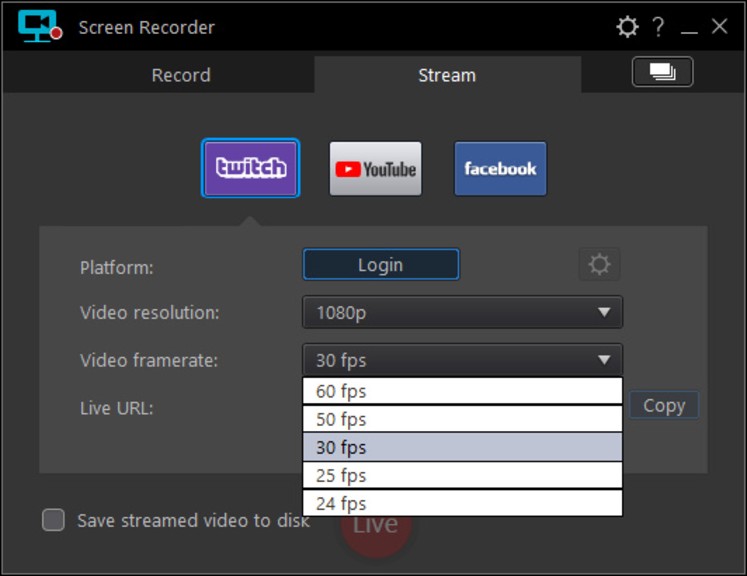The width and height of the screenshot is (747, 576).
Task: Enable Save streamed video to disk
Action: [53, 520]
